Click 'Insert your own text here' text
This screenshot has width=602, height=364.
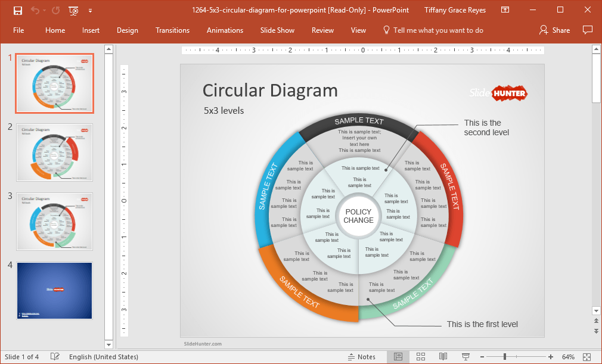pyautogui.click(x=359, y=141)
